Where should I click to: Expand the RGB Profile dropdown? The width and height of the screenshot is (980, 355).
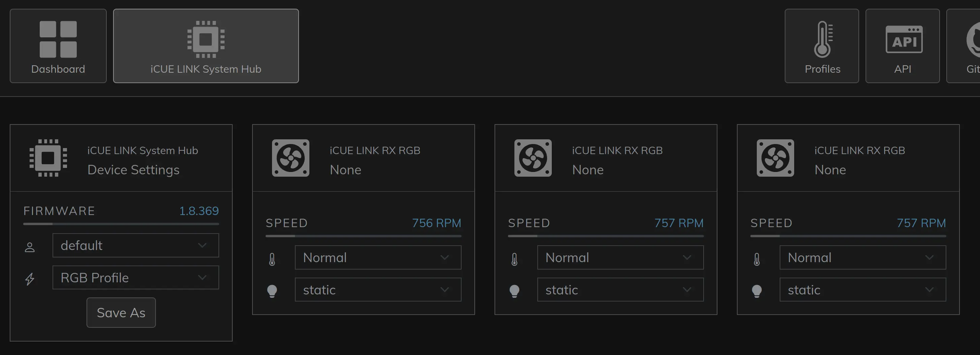click(135, 278)
